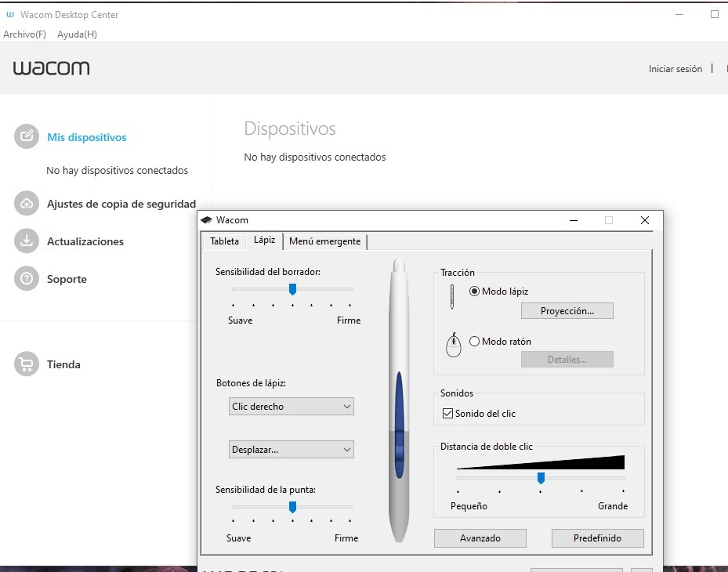Click the sidebar text "No hay dispositivos conectados"
The image size is (728, 572).
tap(117, 170)
